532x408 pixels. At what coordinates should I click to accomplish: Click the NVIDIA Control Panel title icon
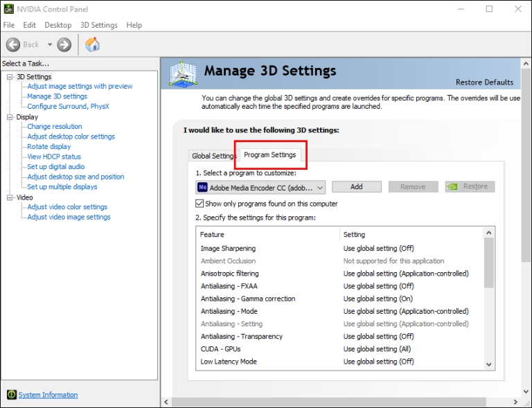pos(8,9)
